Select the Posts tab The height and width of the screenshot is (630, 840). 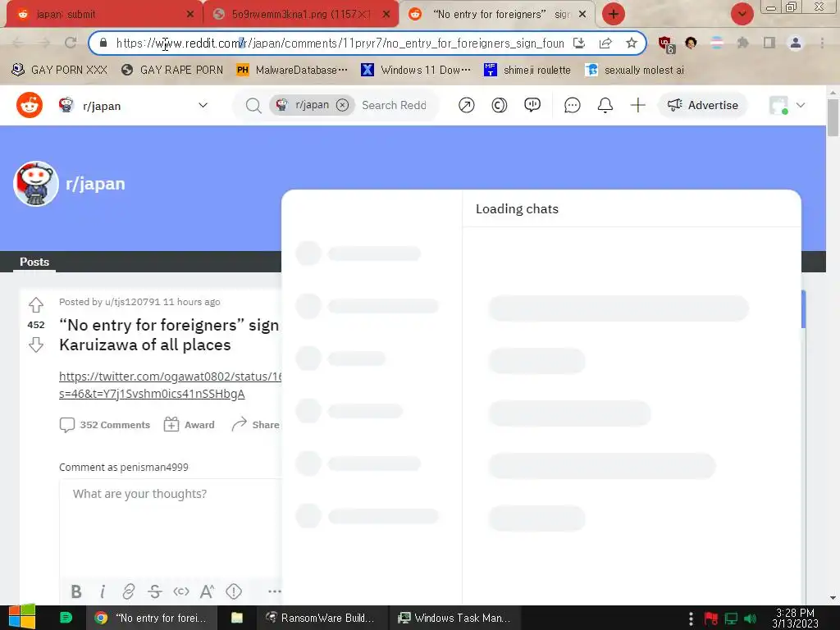34,262
